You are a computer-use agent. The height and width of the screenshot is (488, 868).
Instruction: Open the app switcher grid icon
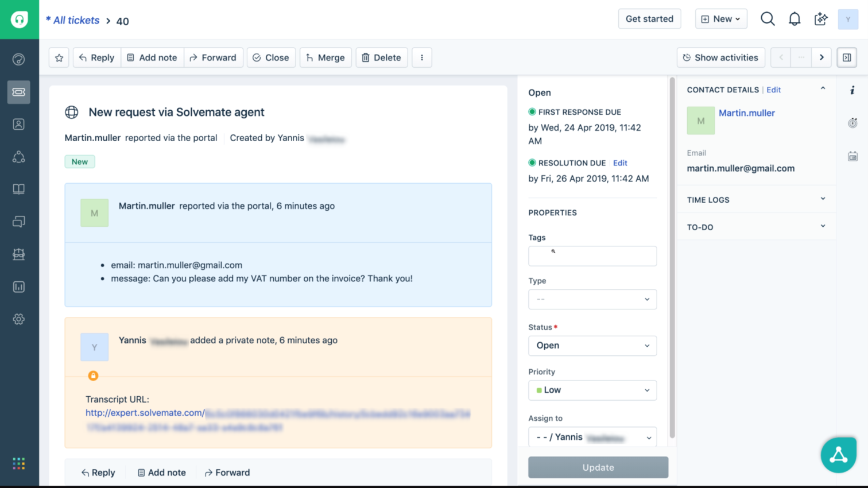[x=19, y=463]
